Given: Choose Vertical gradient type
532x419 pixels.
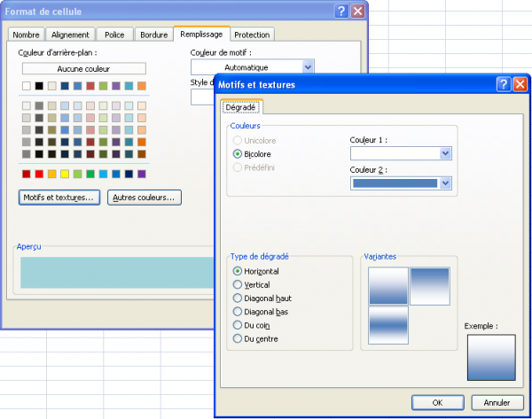Looking at the screenshot, I should pos(238,284).
